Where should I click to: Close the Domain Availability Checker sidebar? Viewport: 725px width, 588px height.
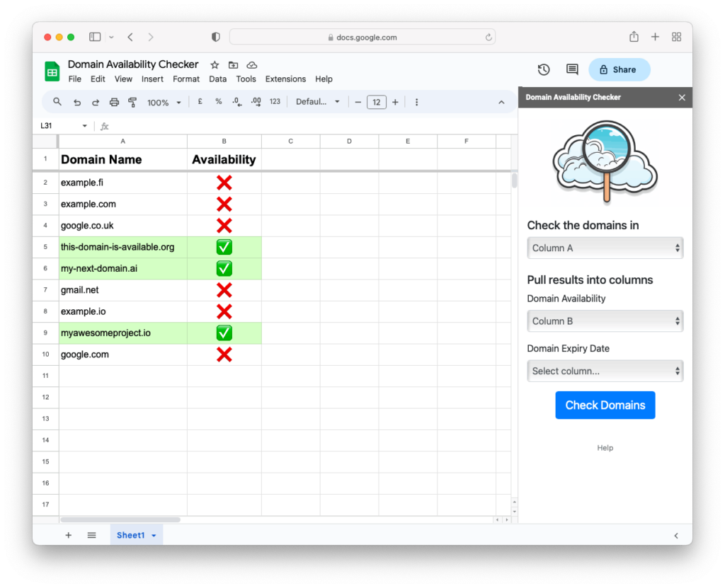(682, 98)
